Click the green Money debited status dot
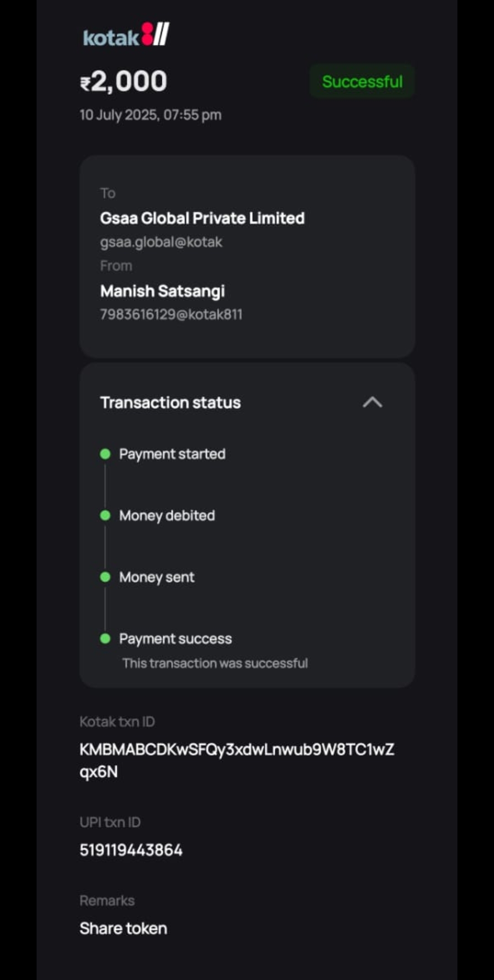Screen dimensions: 494x980 [105, 516]
